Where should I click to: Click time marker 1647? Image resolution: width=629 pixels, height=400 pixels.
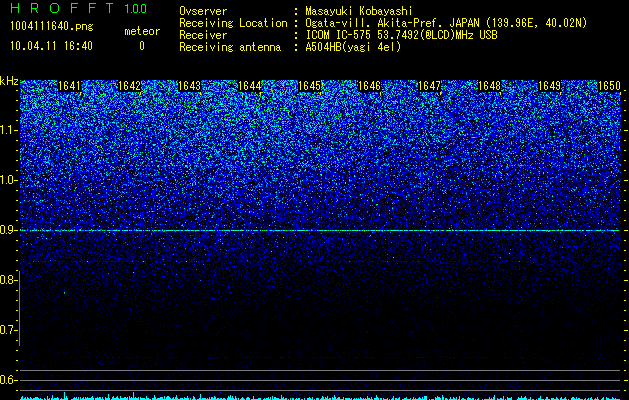(430, 86)
